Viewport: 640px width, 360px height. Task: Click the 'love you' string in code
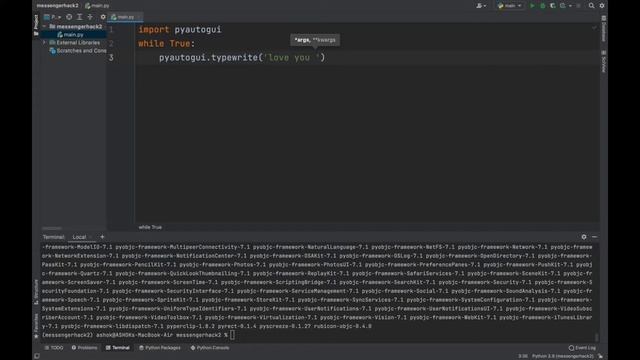(x=291, y=58)
